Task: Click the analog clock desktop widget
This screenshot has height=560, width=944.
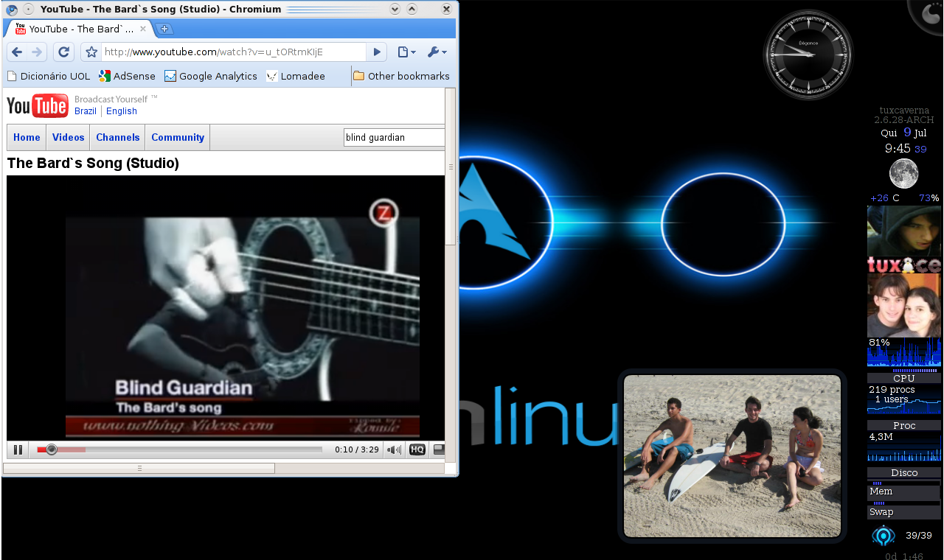Action: (808, 55)
